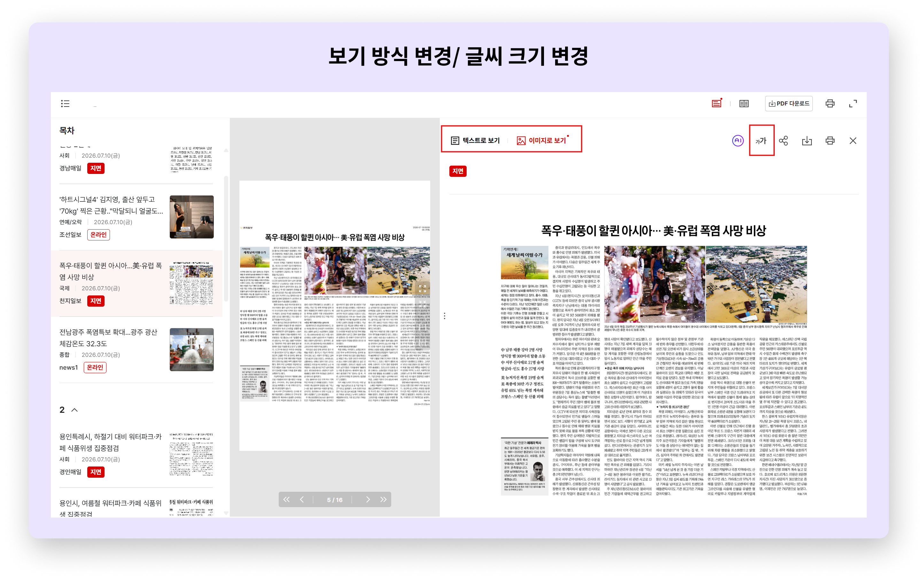The height and width of the screenshot is (580, 924).
Task: Click the 온라인 badge next to 조선일보
Action: tap(98, 234)
